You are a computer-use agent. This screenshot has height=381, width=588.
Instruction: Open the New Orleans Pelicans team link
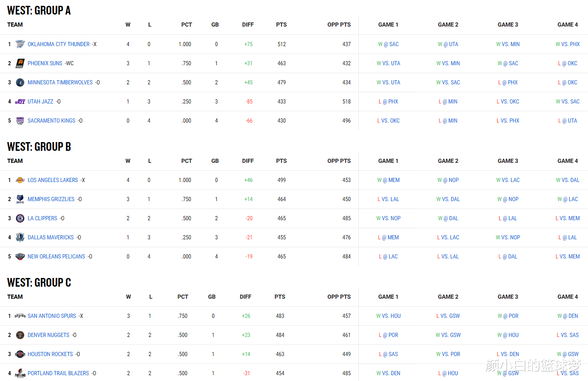click(x=56, y=256)
